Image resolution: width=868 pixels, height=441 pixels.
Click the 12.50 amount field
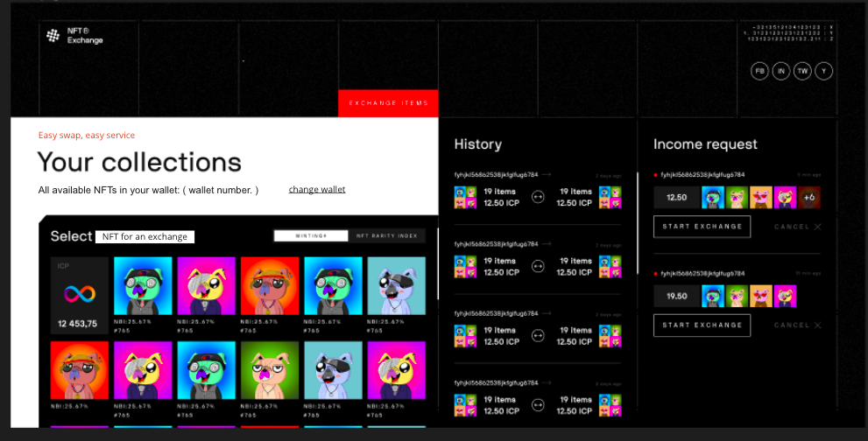tap(676, 198)
